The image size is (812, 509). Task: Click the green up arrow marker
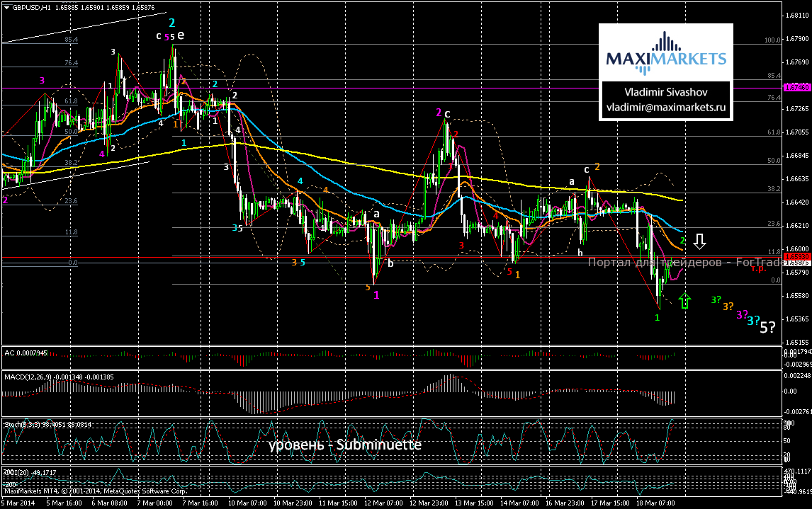point(684,300)
